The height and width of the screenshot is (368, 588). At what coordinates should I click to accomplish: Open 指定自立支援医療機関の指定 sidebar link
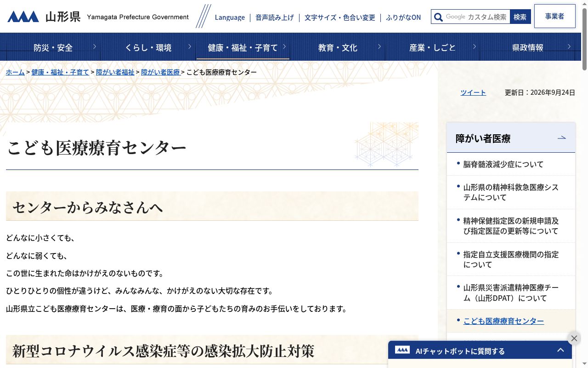click(x=511, y=259)
